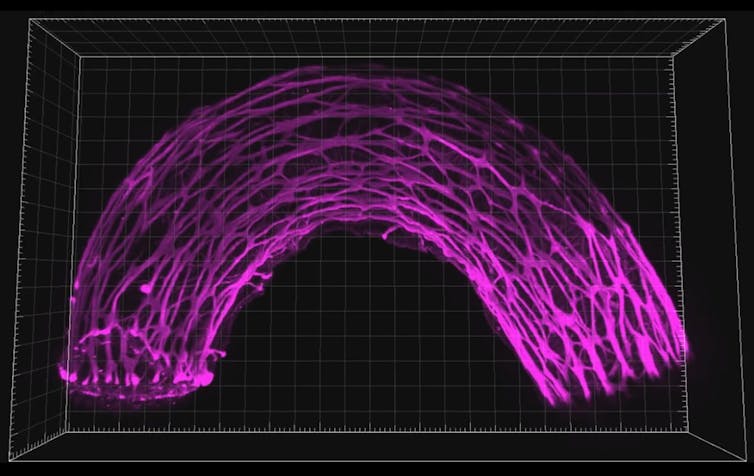Pick the front top-right bounding box corner

[x=723, y=21]
